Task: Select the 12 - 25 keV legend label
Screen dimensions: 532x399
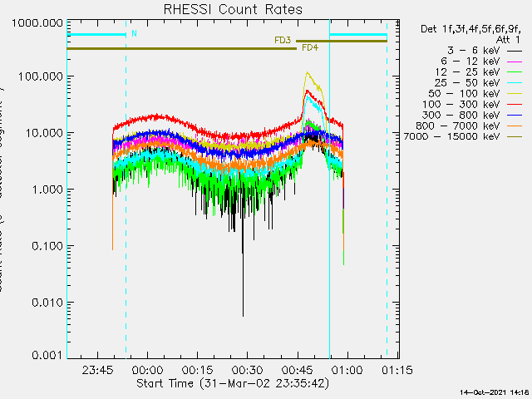Action: tap(467, 72)
